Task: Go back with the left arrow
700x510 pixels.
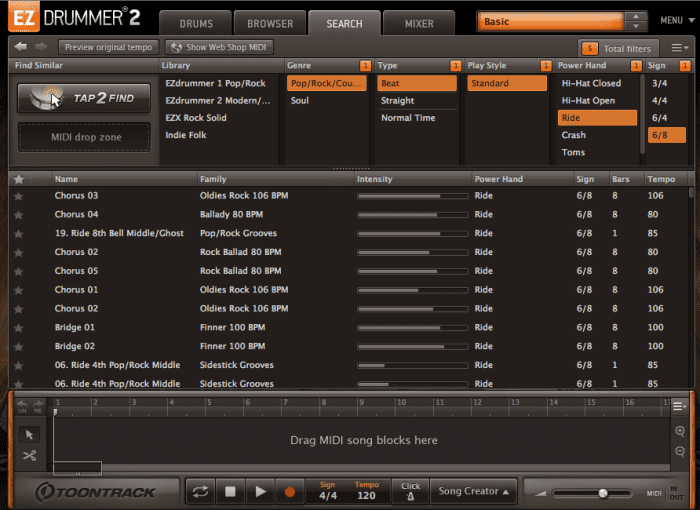Action: tap(21, 46)
